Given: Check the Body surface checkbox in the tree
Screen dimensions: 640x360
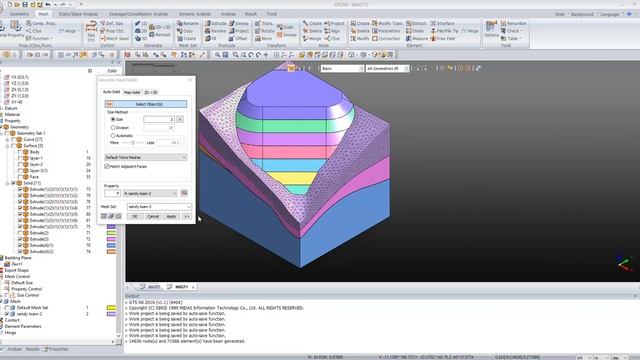Looking at the screenshot, I should (20, 152).
